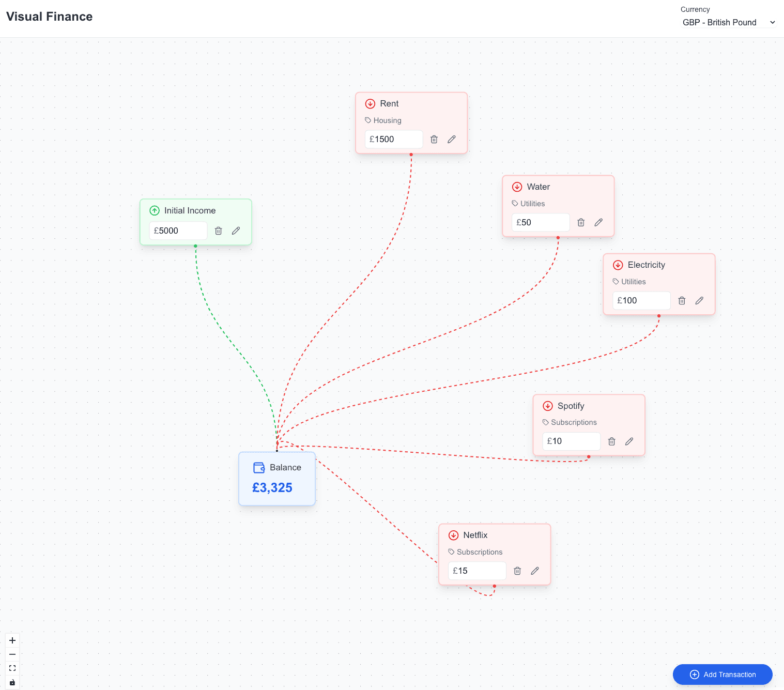
Task: Click the pencil edit icon on Electricity
Action: click(x=699, y=300)
